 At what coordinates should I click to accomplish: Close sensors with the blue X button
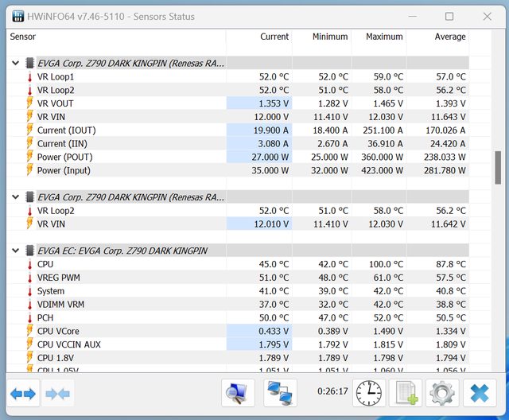tap(480, 393)
